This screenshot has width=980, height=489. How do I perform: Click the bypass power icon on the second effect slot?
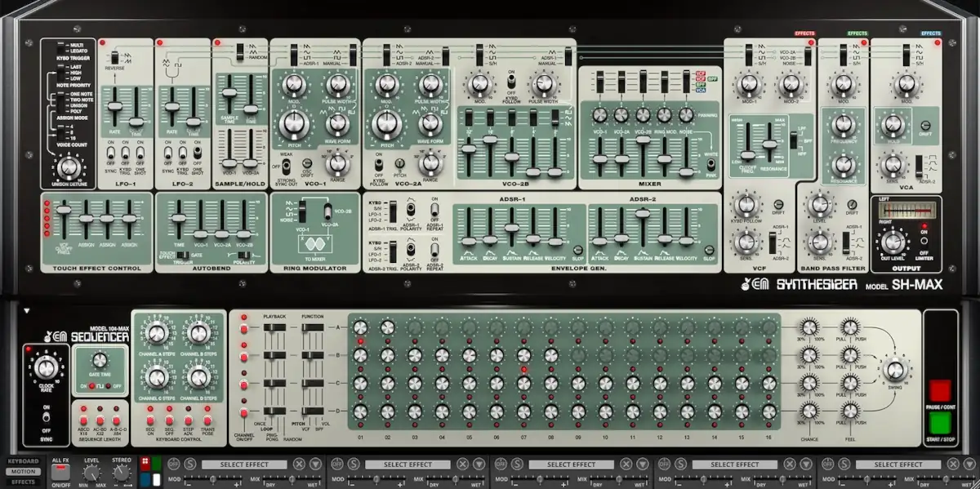337,464
